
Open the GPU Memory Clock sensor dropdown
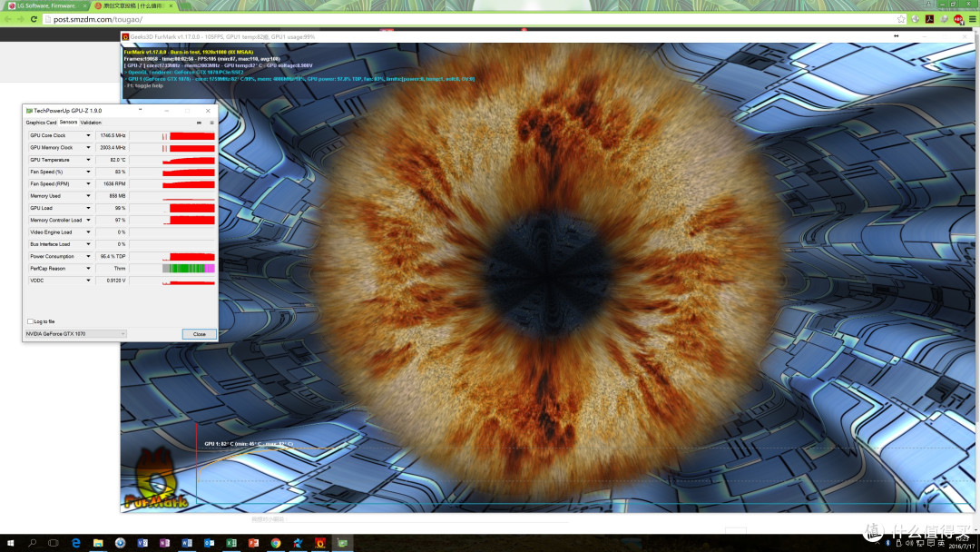tap(88, 148)
